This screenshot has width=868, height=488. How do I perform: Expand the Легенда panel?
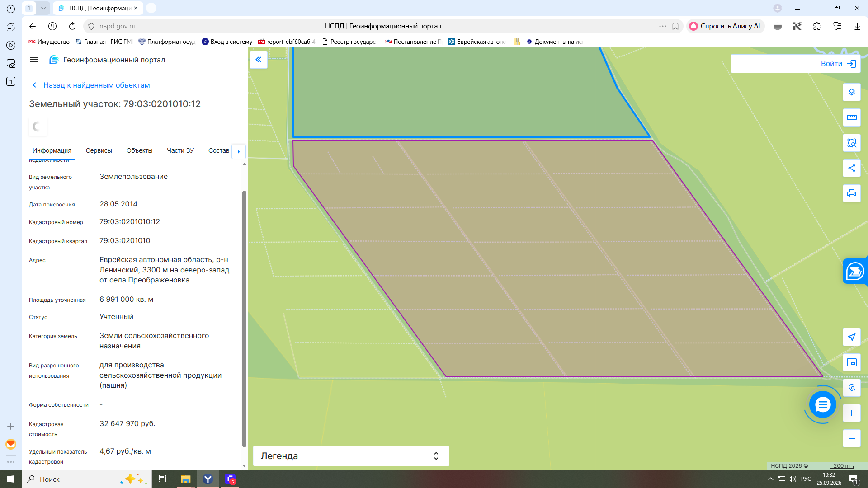point(351,456)
